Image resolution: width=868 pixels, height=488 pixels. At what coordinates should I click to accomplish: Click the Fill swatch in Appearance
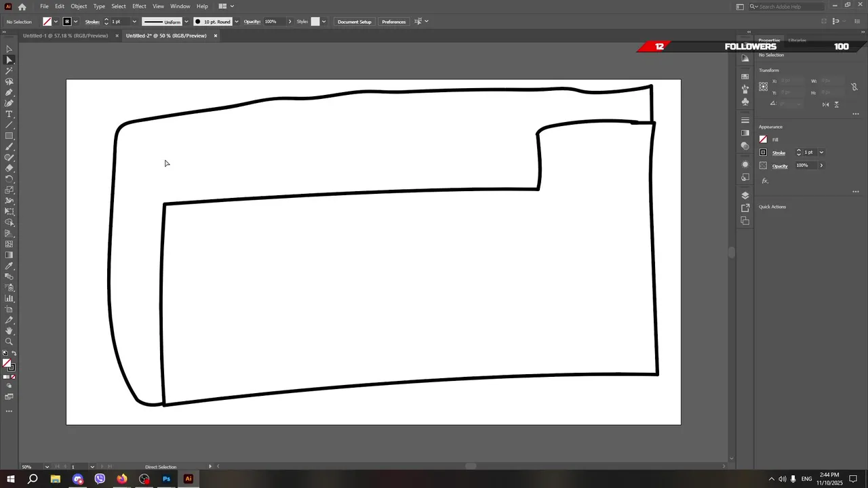point(763,140)
